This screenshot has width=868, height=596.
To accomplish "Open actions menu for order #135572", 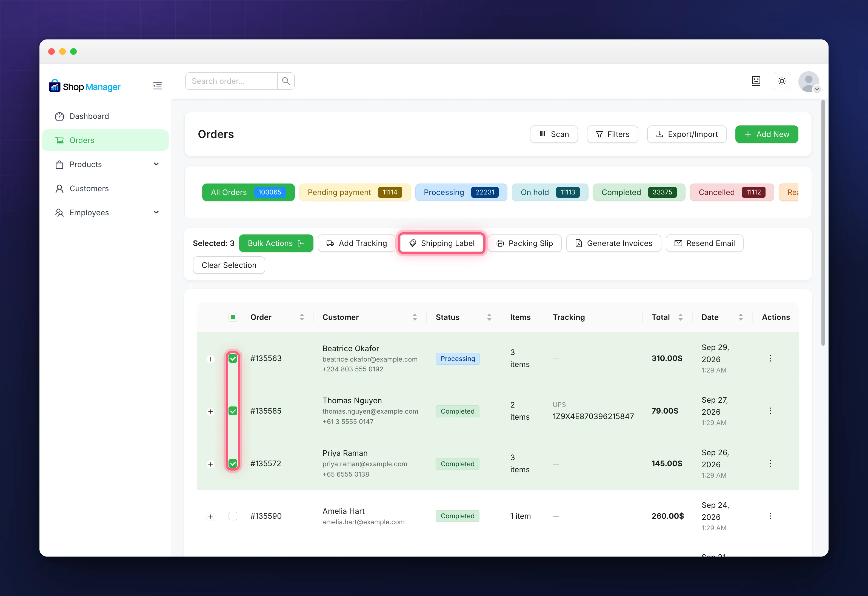I will (x=770, y=463).
